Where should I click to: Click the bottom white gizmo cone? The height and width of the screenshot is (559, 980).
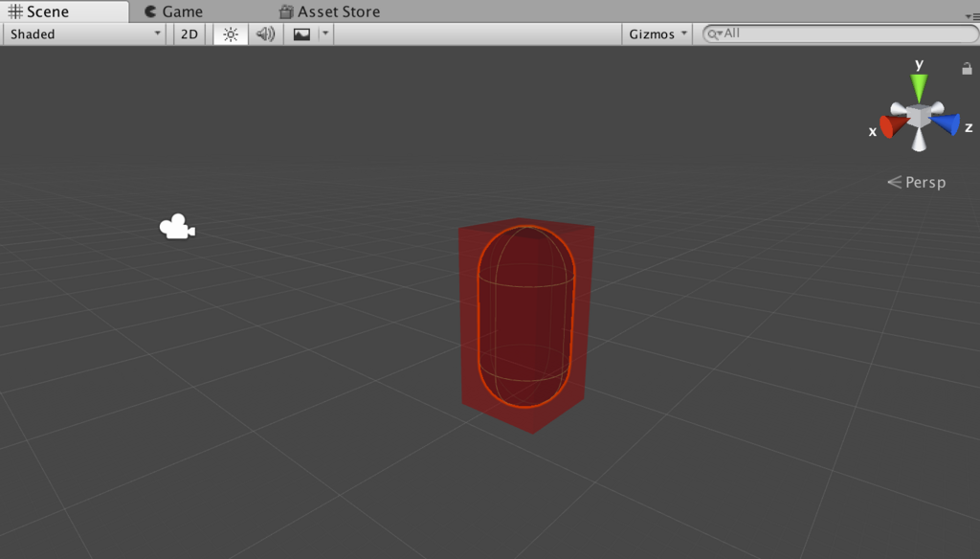pos(919,141)
